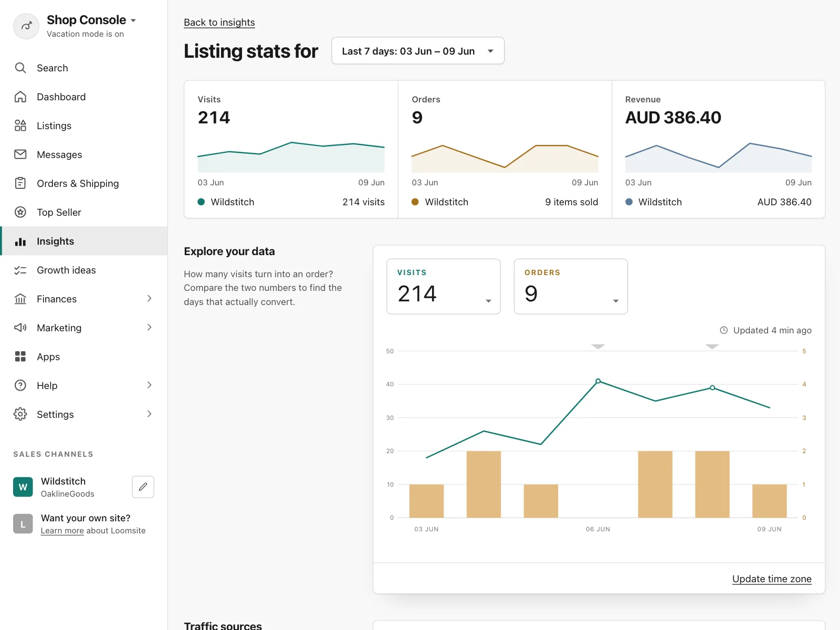Viewport: 840px width, 630px height.
Task: Click the Revenue sparkline chart in summary card
Action: [x=718, y=157]
